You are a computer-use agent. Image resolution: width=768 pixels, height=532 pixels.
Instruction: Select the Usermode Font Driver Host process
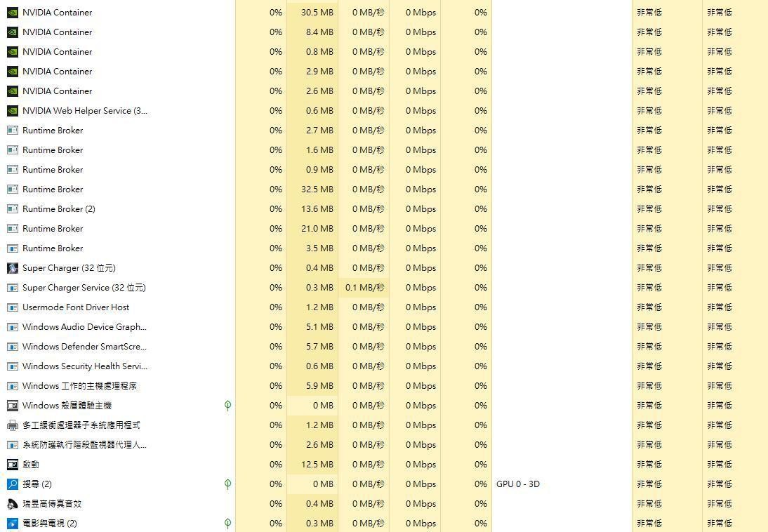pos(76,307)
